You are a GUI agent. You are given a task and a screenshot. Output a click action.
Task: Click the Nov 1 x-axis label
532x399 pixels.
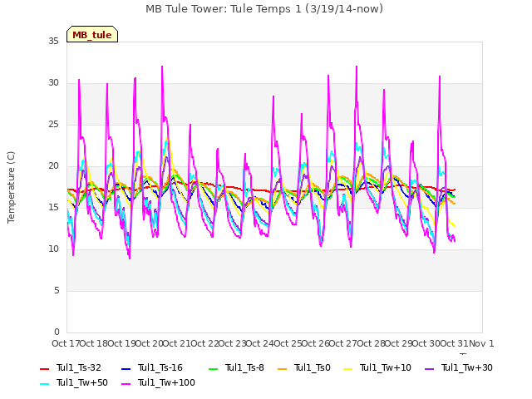(x=481, y=343)
